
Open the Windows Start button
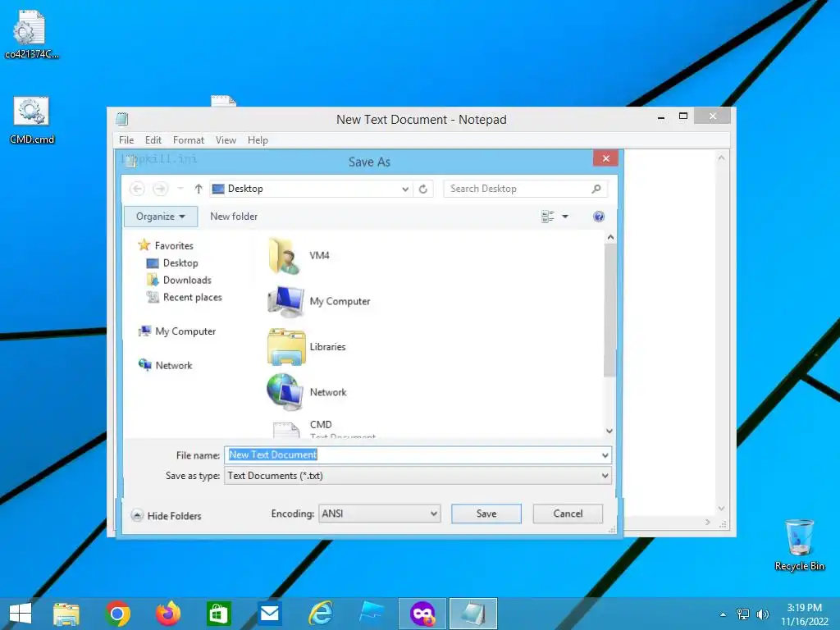pos(21,614)
